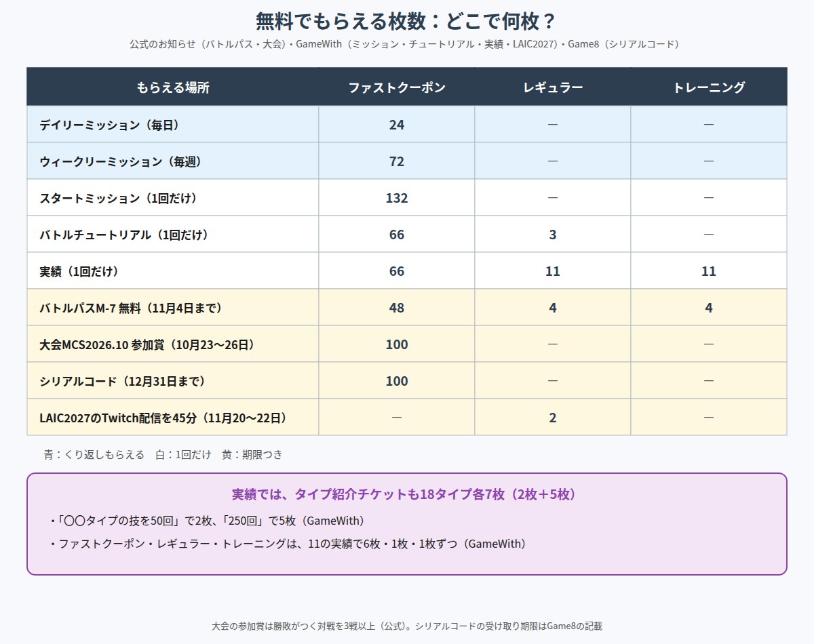Image resolution: width=814 pixels, height=644 pixels.
Task: Click レギュラー value 2 in the LAIC2027 row
Action: [553, 418]
